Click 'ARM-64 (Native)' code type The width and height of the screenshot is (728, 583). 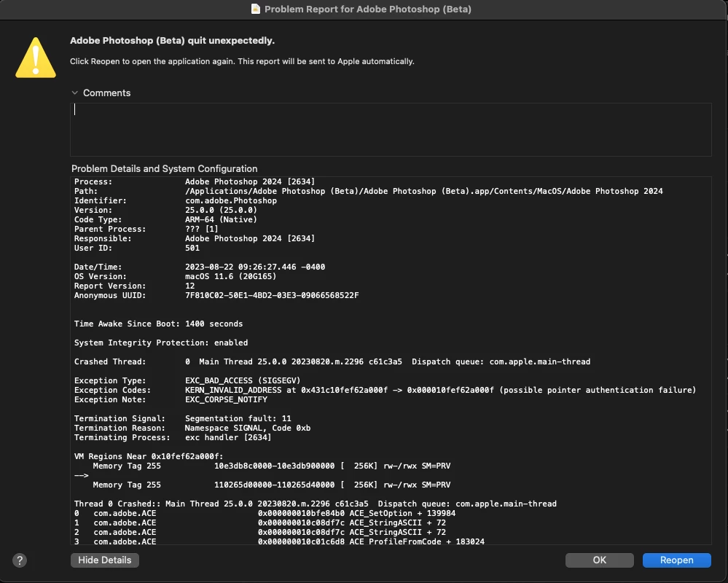click(221, 219)
